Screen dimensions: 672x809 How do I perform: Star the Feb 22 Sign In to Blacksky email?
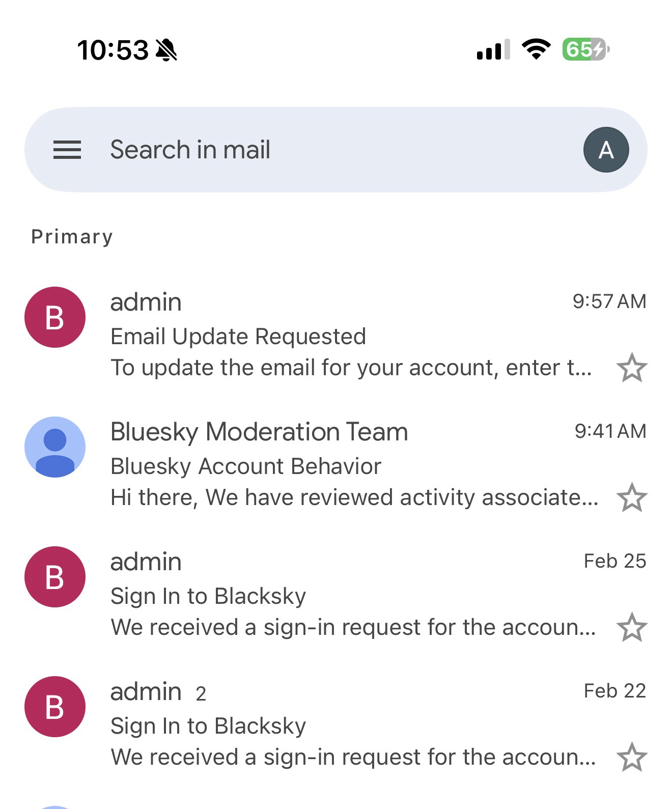(x=631, y=757)
